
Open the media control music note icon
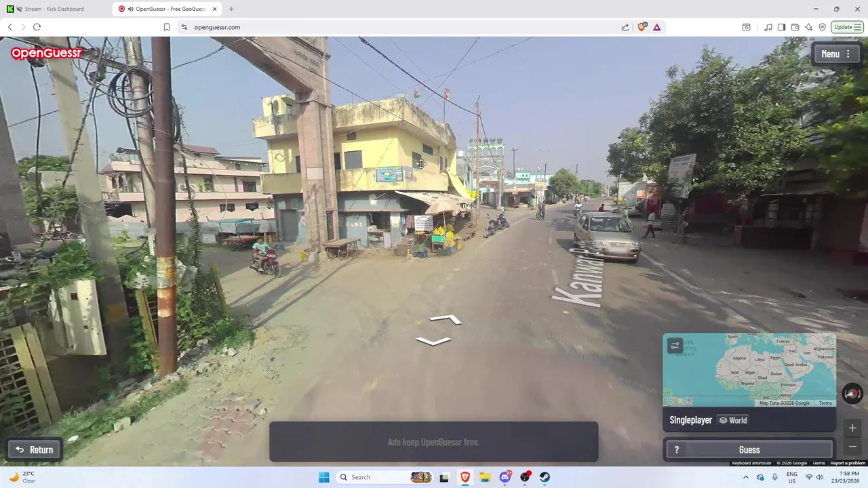coord(768,27)
